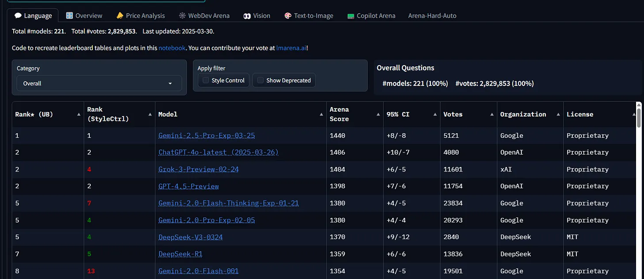Click the red StyleCtrl rank 7
Image resolution: width=644 pixels, height=279 pixels.
click(89, 203)
